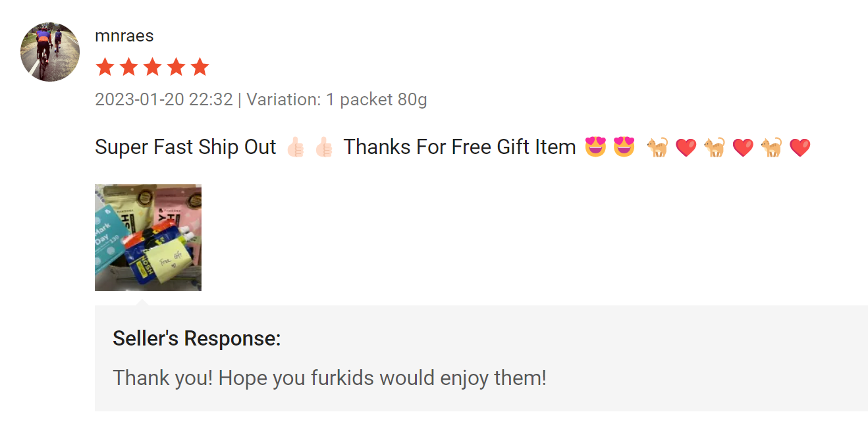Viewport: 868px width, 437px height.
Task: Click the Super Fast Ship Out text
Action: (185, 147)
